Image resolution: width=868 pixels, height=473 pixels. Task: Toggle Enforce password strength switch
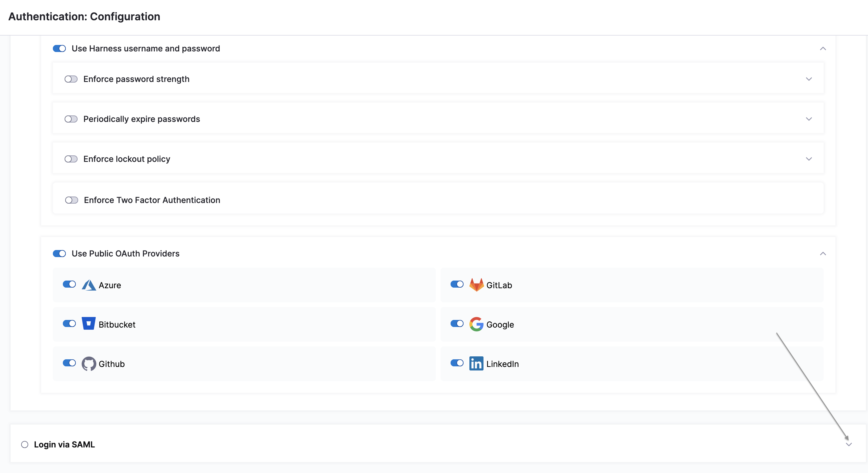71,79
